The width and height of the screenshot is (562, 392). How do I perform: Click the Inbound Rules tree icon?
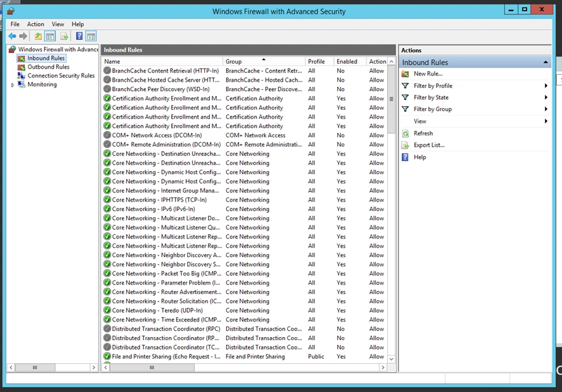[x=21, y=59]
